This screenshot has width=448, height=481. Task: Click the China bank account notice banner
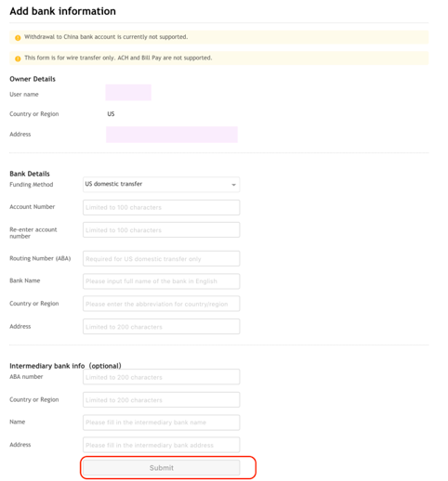pos(218,37)
